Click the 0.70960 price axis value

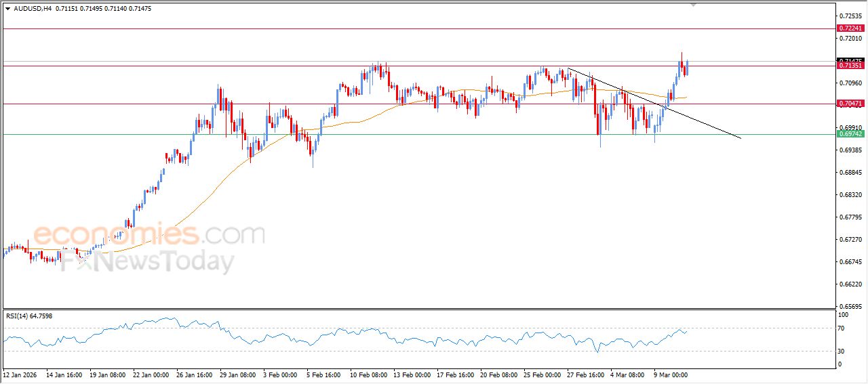(850, 83)
